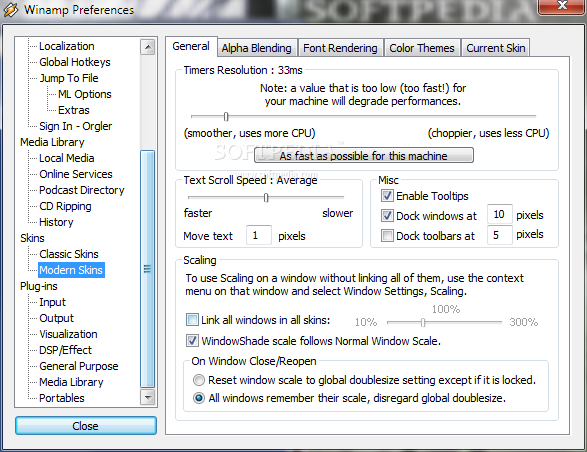
Task: Click 'As fast as possible for this machine'
Action: tap(364, 155)
